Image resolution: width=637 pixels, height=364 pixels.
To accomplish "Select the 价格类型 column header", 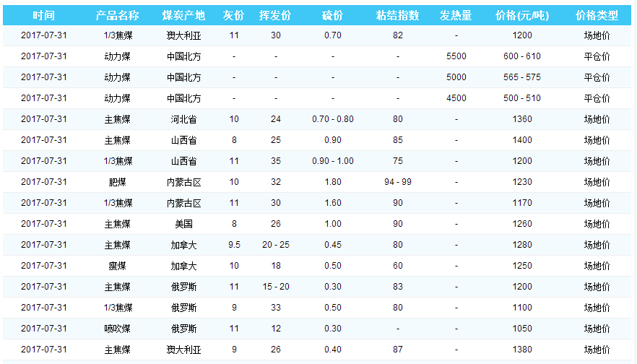I will coord(597,15).
